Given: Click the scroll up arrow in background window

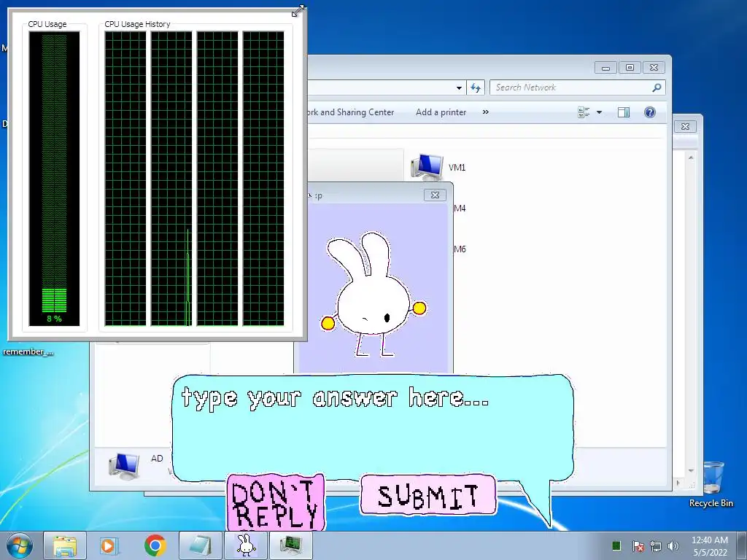Looking at the screenshot, I should click(x=691, y=157).
